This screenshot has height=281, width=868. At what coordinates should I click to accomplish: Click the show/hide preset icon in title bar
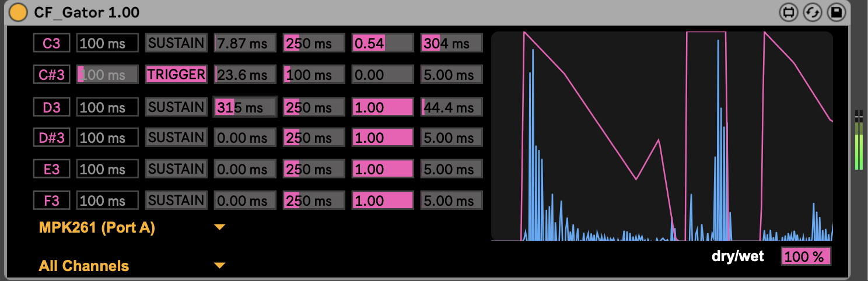(x=789, y=12)
